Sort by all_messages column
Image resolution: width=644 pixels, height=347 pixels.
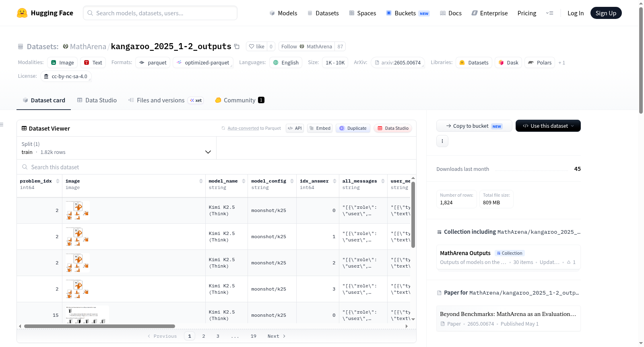pyautogui.click(x=383, y=181)
